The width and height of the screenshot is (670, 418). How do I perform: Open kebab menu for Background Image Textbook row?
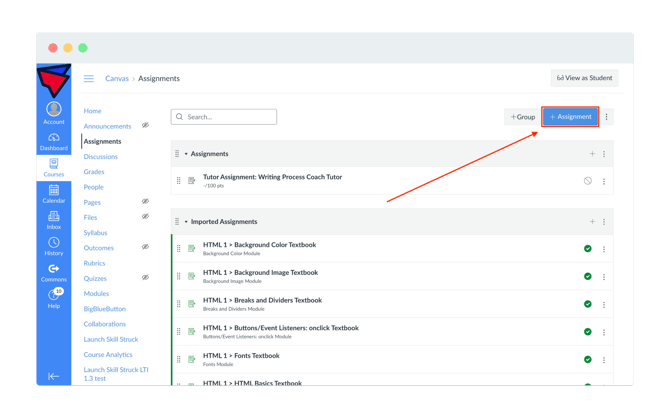tap(604, 277)
